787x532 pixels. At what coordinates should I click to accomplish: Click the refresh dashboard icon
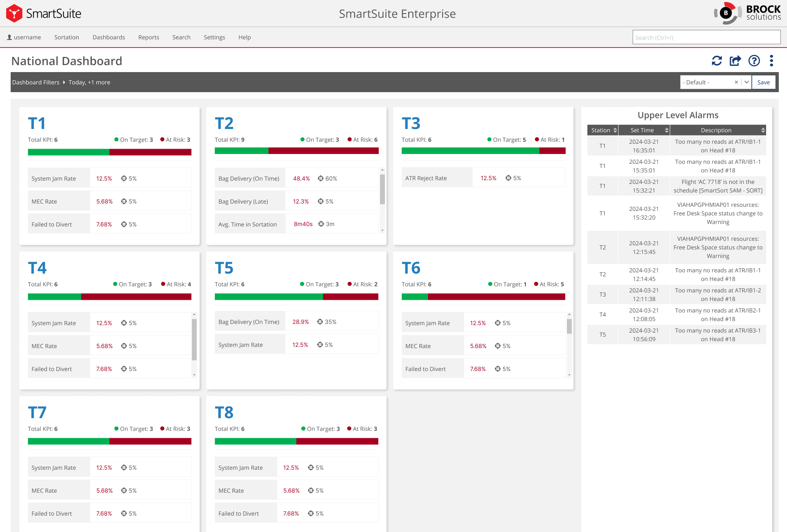(716, 61)
